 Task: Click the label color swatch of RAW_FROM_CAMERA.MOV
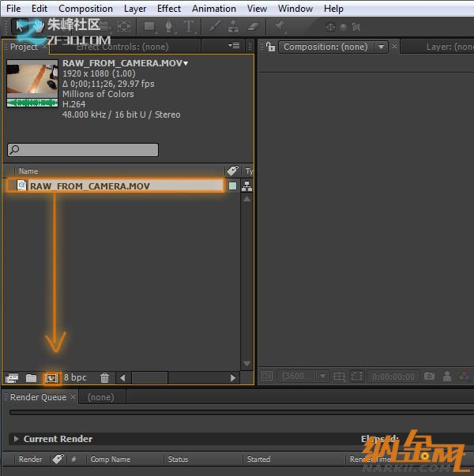tap(232, 186)
